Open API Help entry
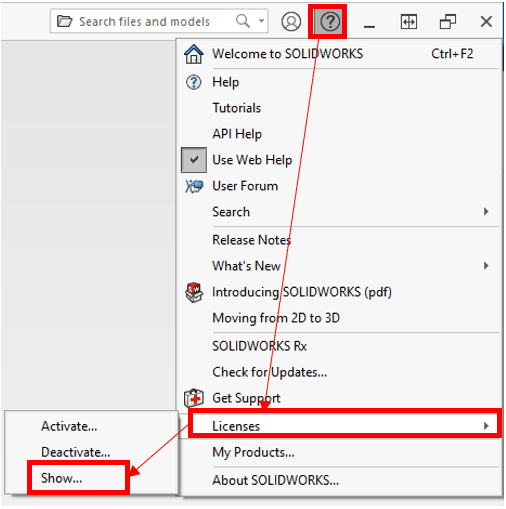506x509 pixels. [340, 134]
